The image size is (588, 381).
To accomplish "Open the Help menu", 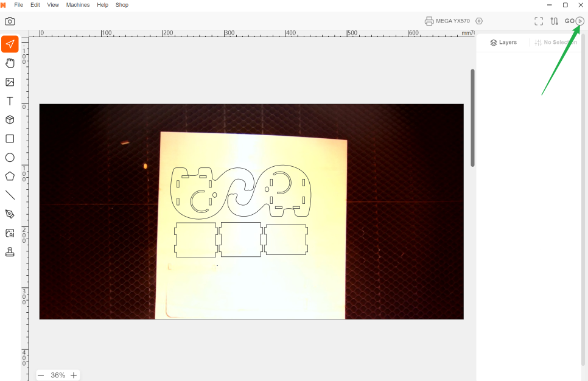I will (102, 5).
